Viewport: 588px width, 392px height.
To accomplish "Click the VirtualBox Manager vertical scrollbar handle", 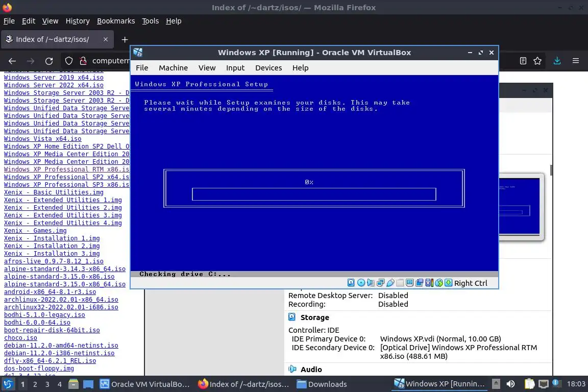I will point(551,170).
